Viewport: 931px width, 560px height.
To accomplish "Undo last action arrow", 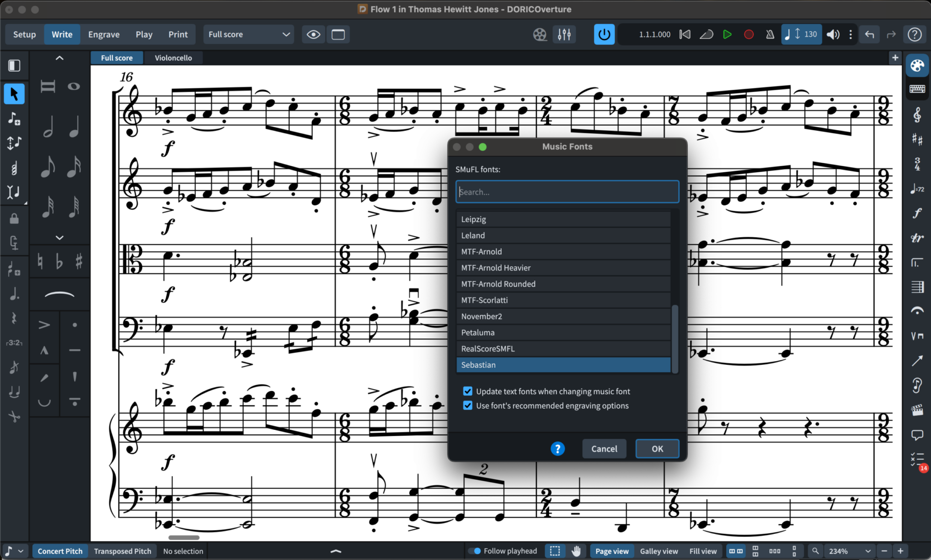I will click(869, 34).
